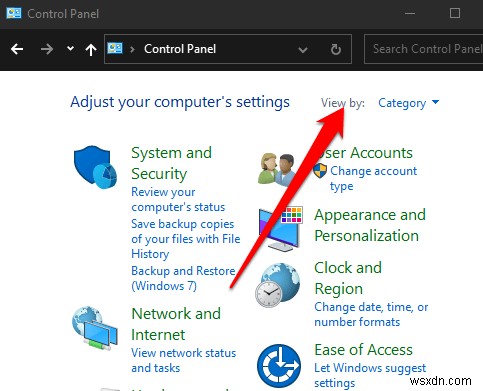The image size is (483, 391).
Task: Open the View by Category dropdown
Action: (409, 103)
